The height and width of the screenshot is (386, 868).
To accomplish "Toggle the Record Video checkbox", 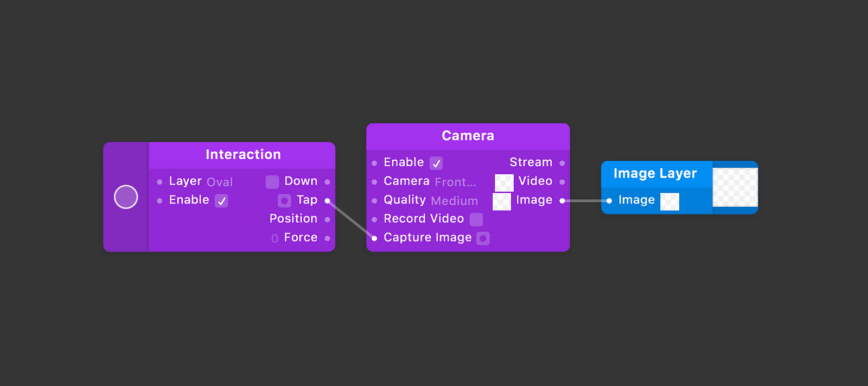I will [x=476, y=219].
